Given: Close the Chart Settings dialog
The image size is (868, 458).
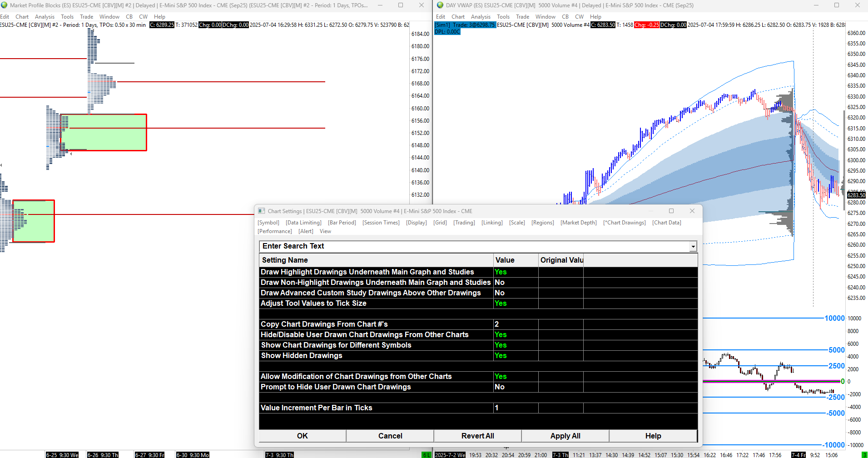Looking at the screenshot, I should [x=692, y=211].
